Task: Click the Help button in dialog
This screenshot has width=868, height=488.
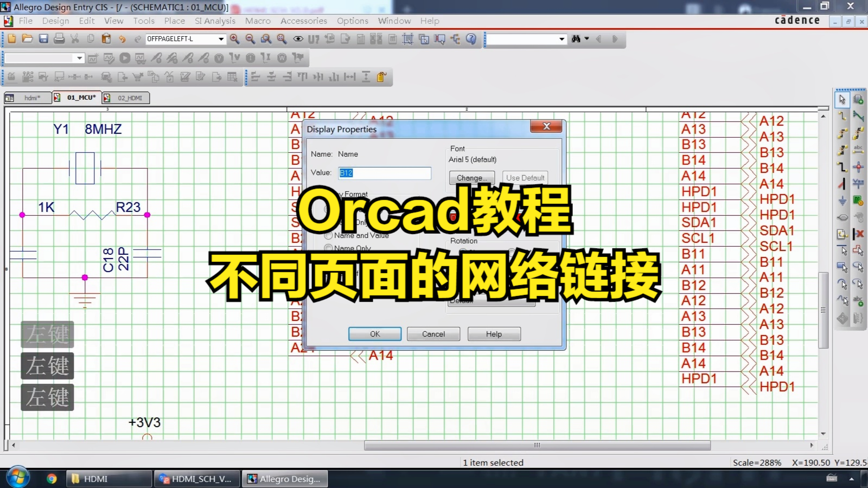Action: click(494, 334)
